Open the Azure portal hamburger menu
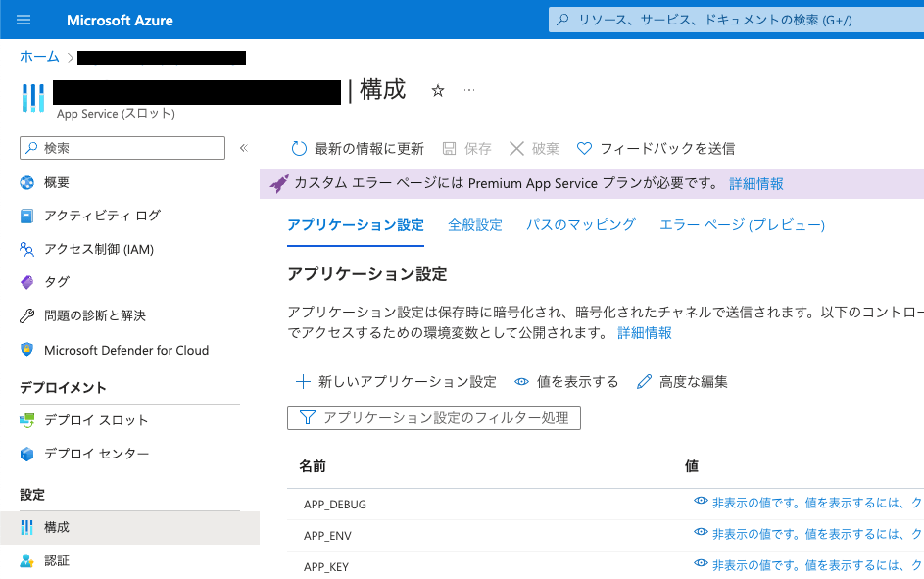The width and height of the screenshot is (924, 579). click(x=24, y=20)
